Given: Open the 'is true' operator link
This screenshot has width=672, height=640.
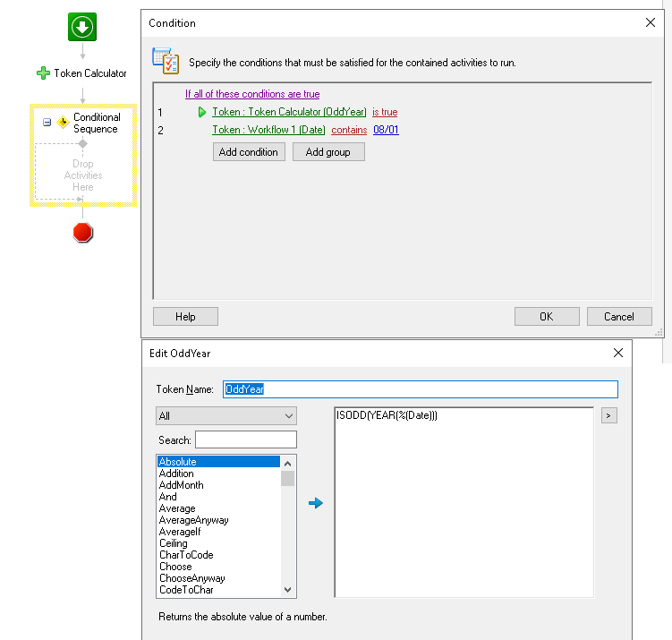Looking at the screenshot, I should 385,112.
